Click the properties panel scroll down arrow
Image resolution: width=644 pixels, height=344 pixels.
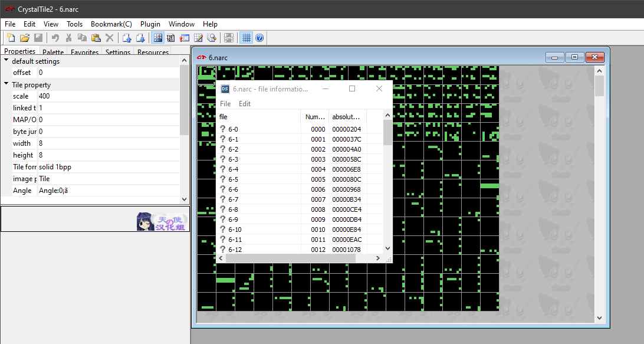point(184,199)
